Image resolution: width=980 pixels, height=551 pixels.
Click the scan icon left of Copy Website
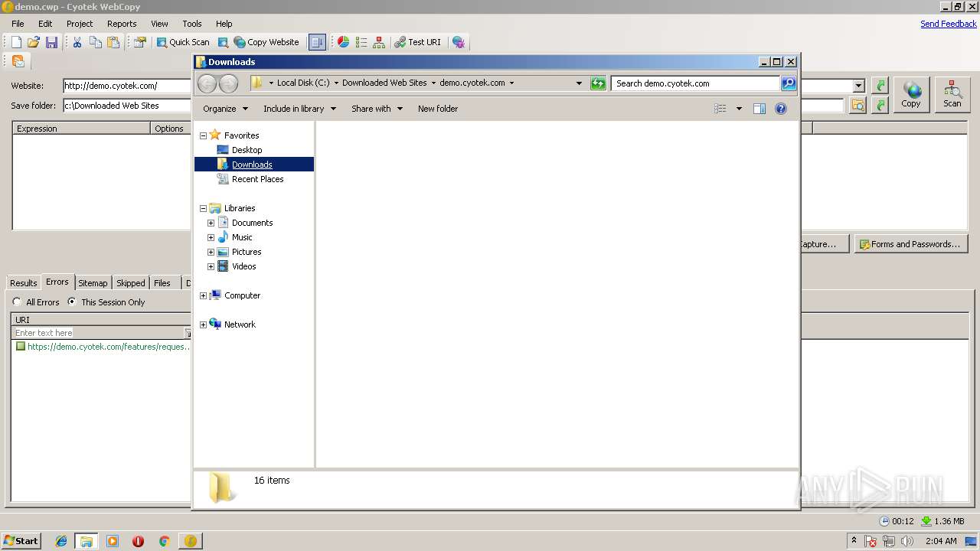coord(223,42)
